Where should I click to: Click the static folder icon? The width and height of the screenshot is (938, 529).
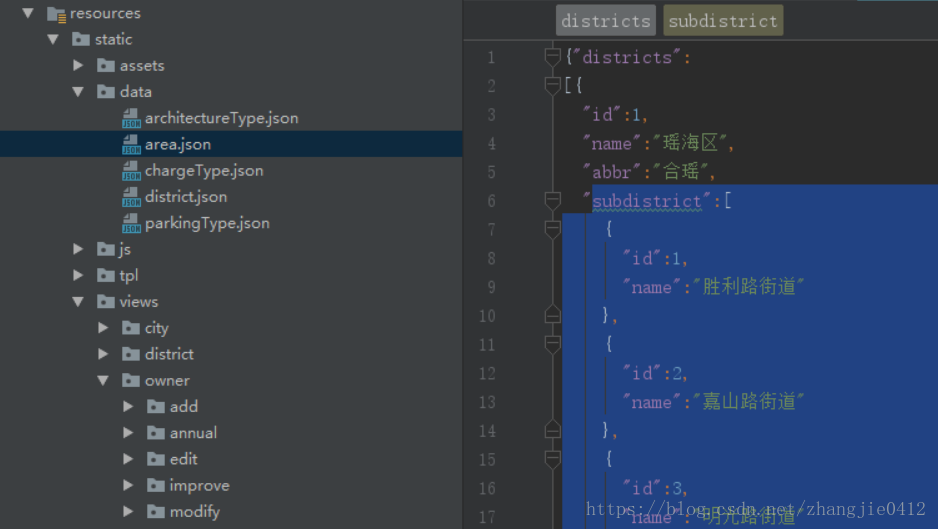pyautogui.click(x=81, y=39)
